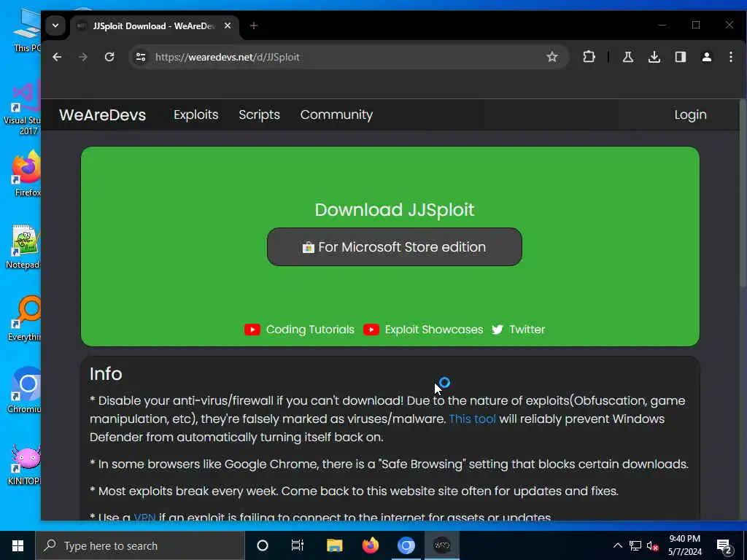This screenshot has height=560, width=747.
Task: Open the Chrome Labs flask icon
Action: (628, 57)
